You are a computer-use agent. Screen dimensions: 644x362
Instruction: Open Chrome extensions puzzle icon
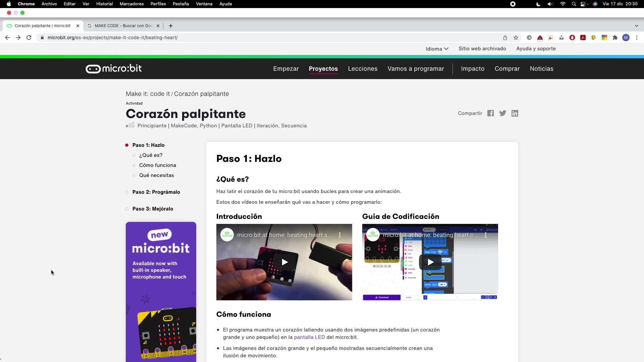pos(615,38)
